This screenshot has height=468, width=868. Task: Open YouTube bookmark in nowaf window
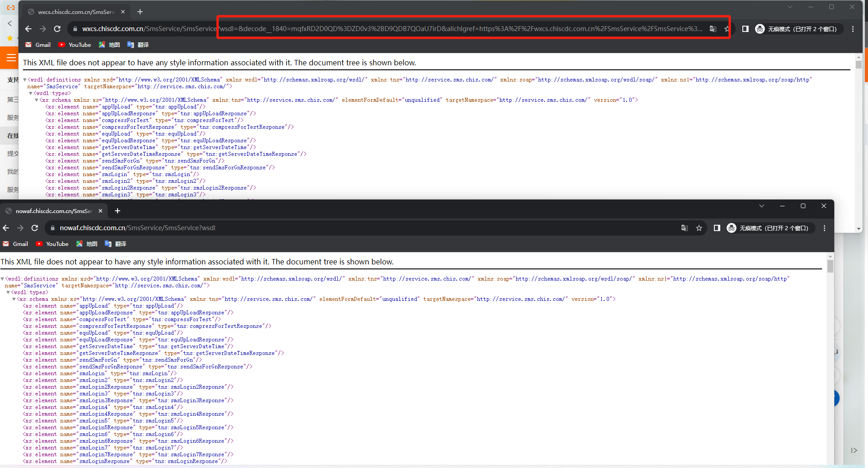pos(52,244)
